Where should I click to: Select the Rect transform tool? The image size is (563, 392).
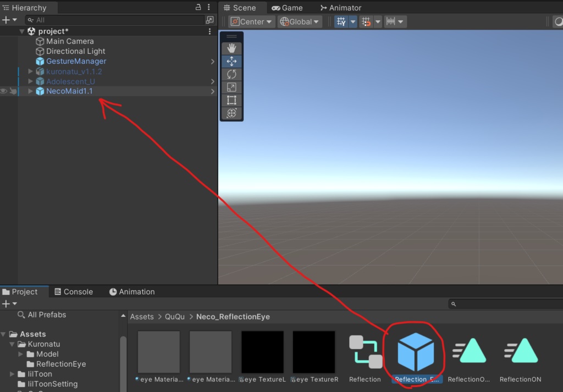(231, 100)
